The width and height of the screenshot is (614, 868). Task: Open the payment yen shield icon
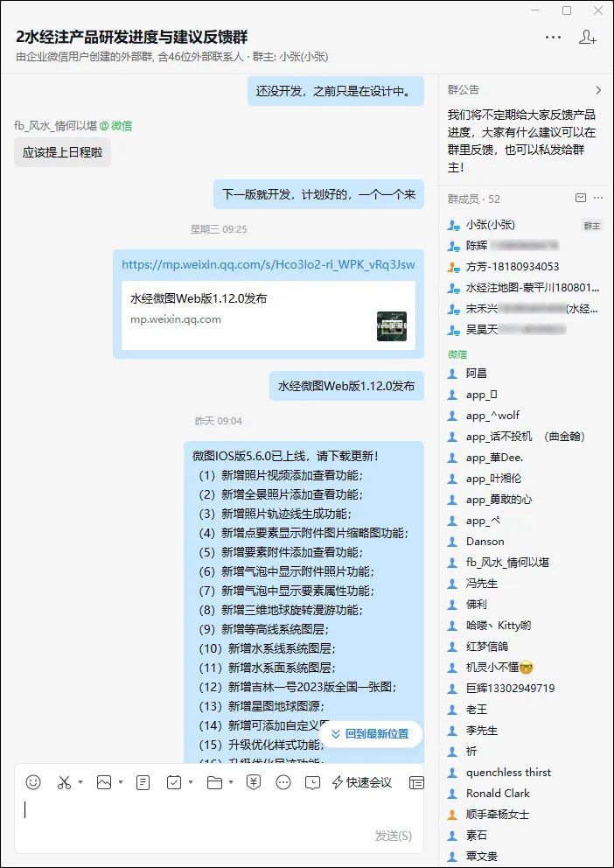(x=254, y=782)
